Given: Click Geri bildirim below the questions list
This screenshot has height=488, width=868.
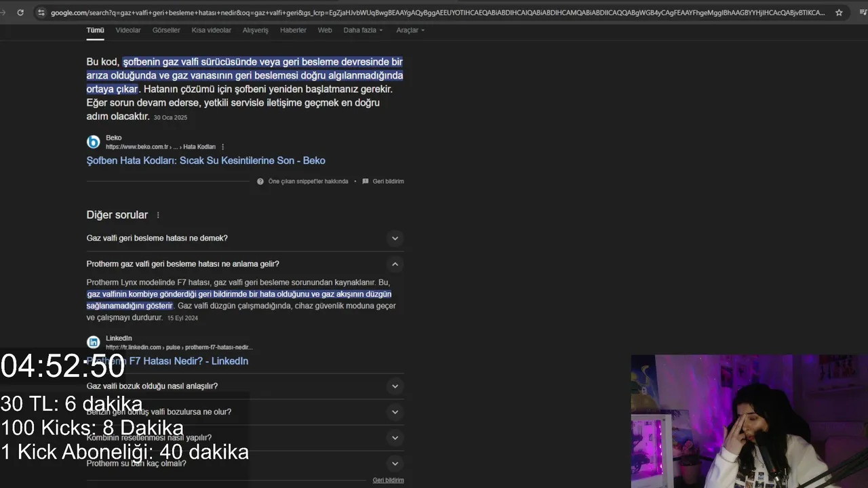Looking at the screenshot, I should click(x=388, y=480).
